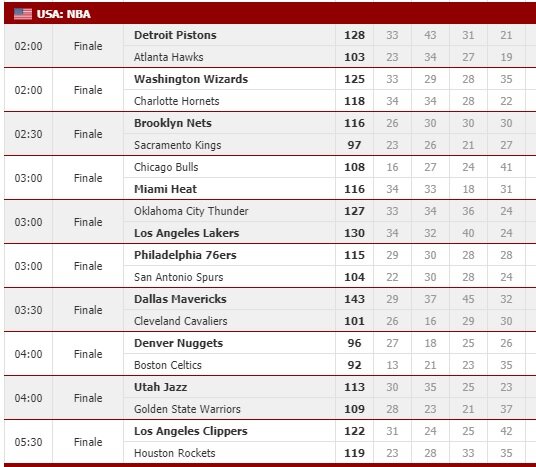The image size is (536, 467).
Task: Click Dallas Mavericks final score 143
Action: [354, 299]
